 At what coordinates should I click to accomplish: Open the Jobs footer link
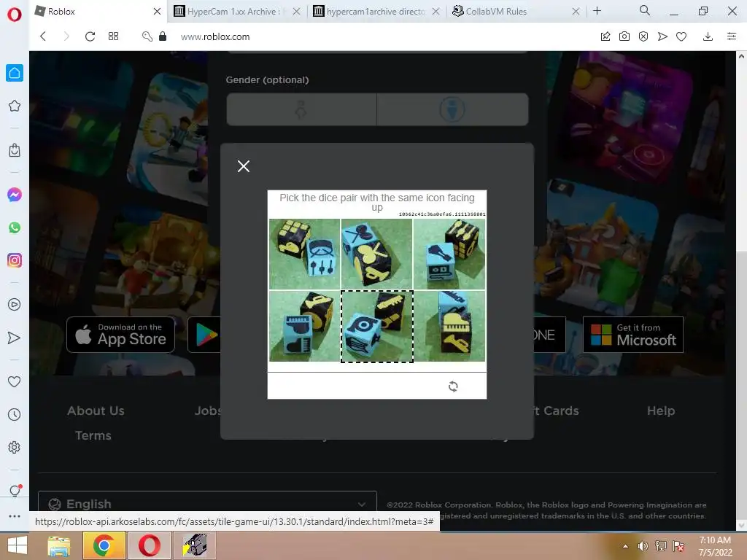(207, 411)
